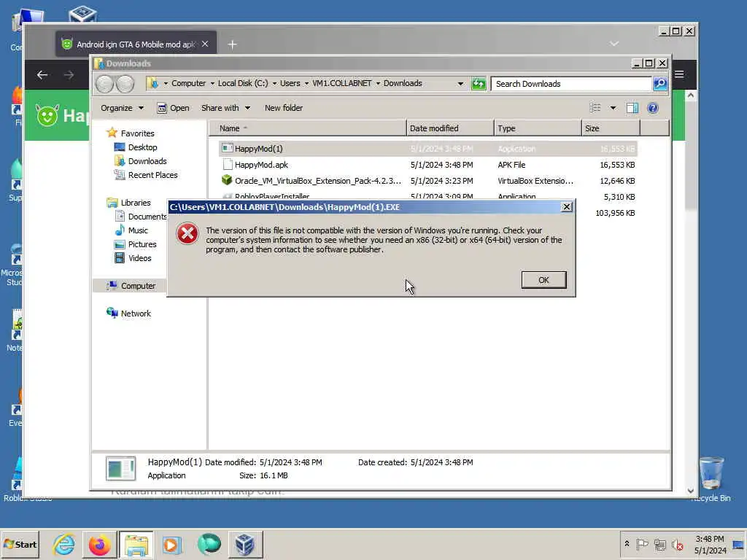Viewport: 747px width, 560px height.
Task: Click the refresh button beside address bar
Action: 479,84
